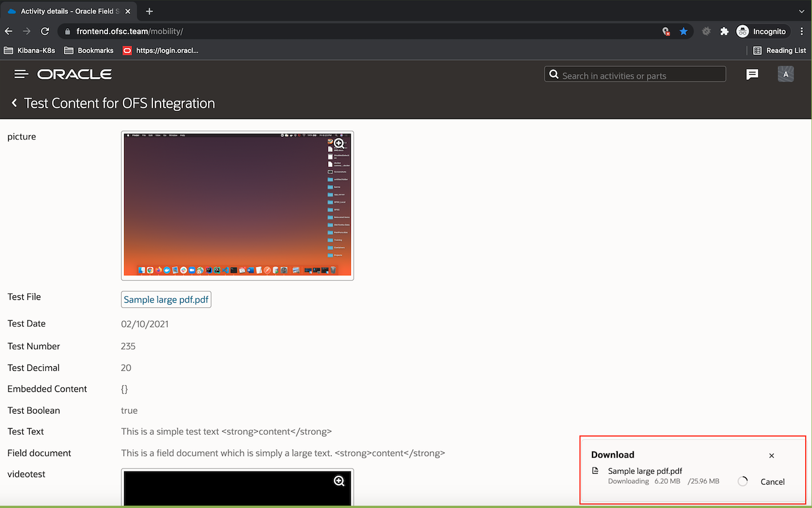This screenshot has width=812, height=508.
Task: Click Sample large pdf.pdf name in Download popup
Action: (x=645, y=471)
